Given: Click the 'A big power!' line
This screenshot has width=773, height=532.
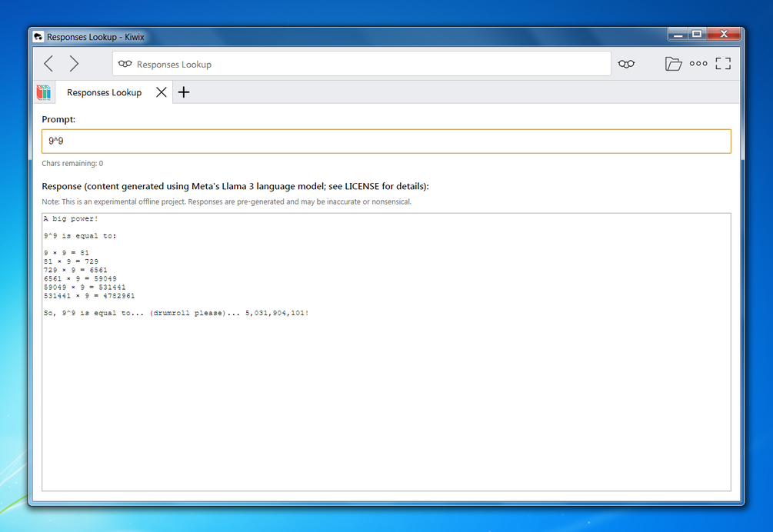Looking at the screenshot, I should pyautogui.click(x=71, y=218).
